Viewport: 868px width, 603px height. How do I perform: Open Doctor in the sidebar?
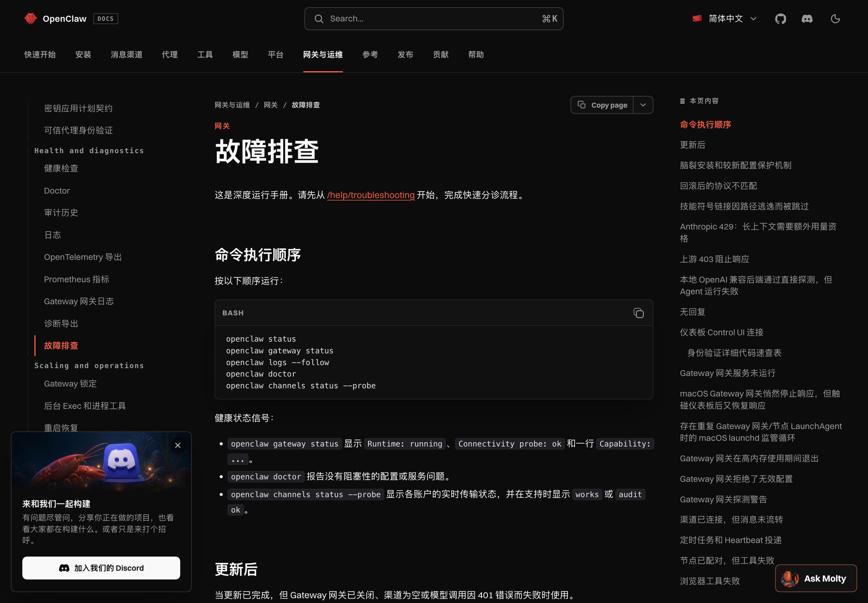click(x=57, y=191)
